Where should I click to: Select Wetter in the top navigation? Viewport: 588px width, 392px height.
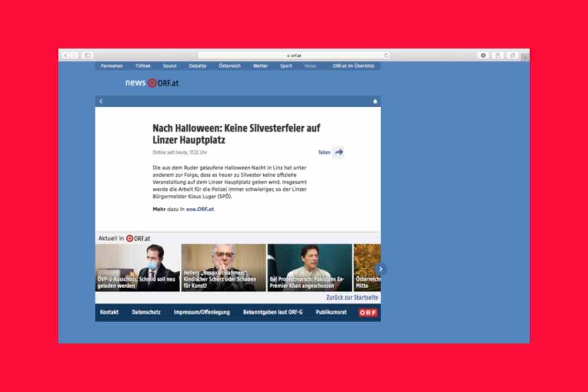[260, 66]
